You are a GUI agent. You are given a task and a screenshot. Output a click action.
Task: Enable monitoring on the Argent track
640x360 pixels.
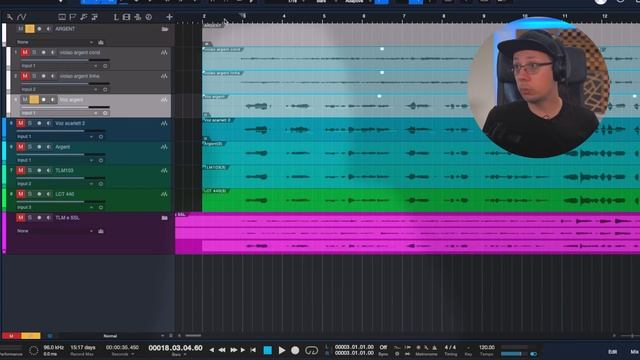point(49,147)
